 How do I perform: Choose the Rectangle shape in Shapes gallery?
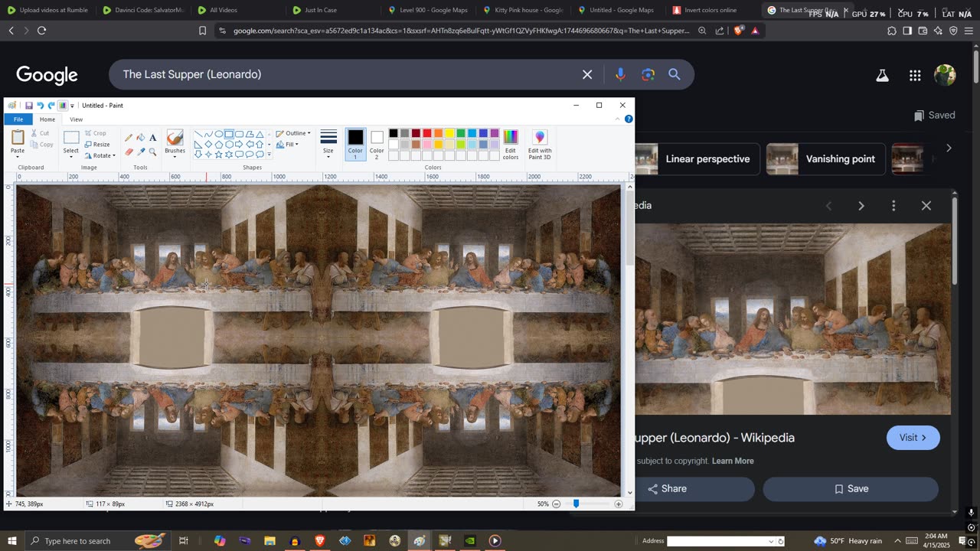(229, 134)
